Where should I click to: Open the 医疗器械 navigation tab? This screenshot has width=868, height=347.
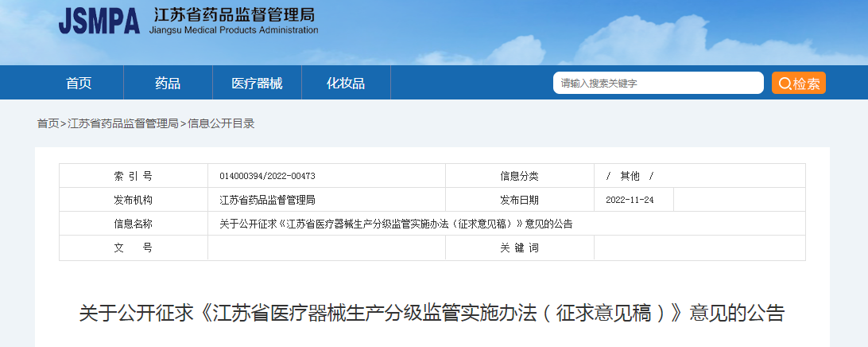(x=257, y=83)
